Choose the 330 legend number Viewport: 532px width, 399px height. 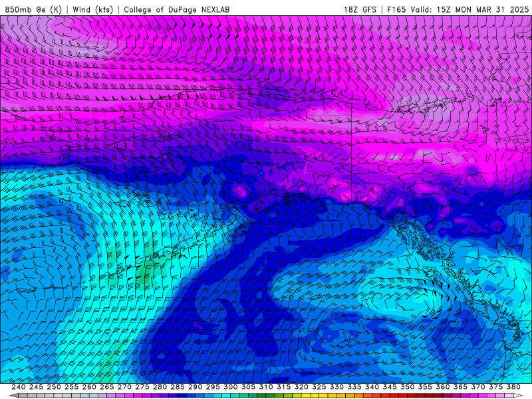point(336,387)
